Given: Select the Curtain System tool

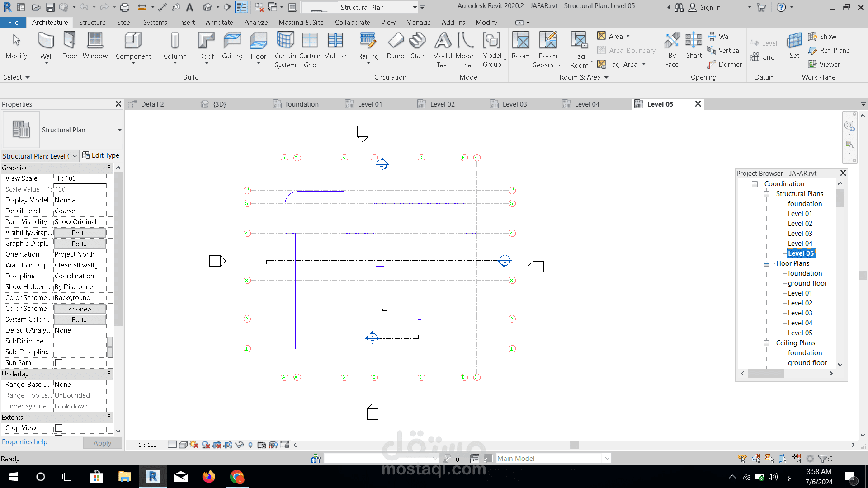Looking at the screenshot, I should click(x=285, y=50).
